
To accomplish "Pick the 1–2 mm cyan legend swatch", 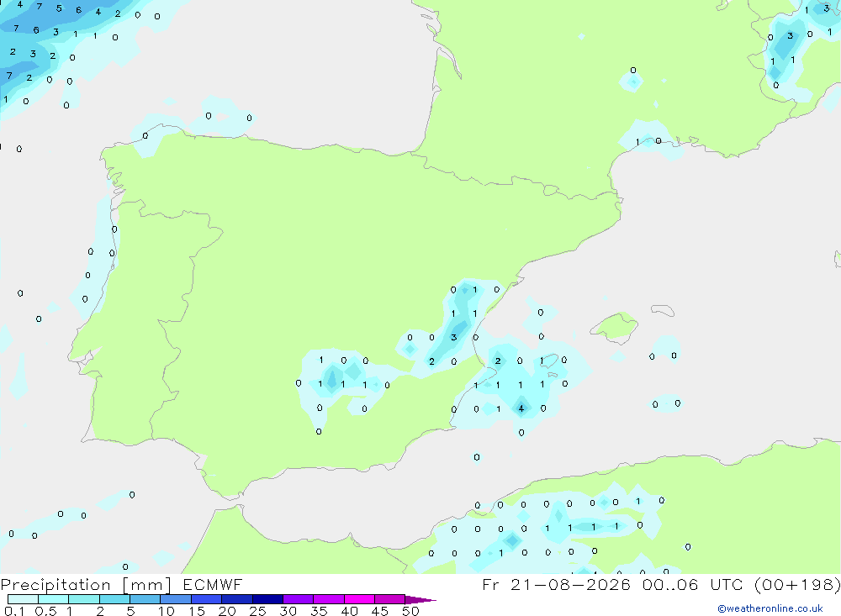I will tap(84, 599).
